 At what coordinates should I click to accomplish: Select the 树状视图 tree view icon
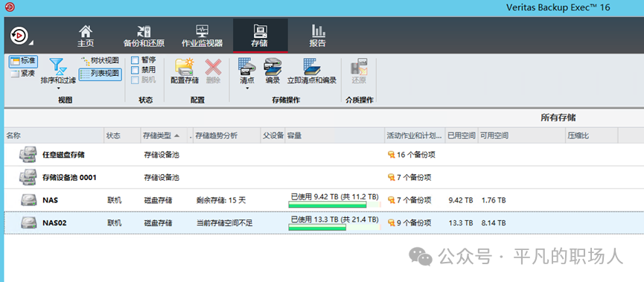coord(86,61)
